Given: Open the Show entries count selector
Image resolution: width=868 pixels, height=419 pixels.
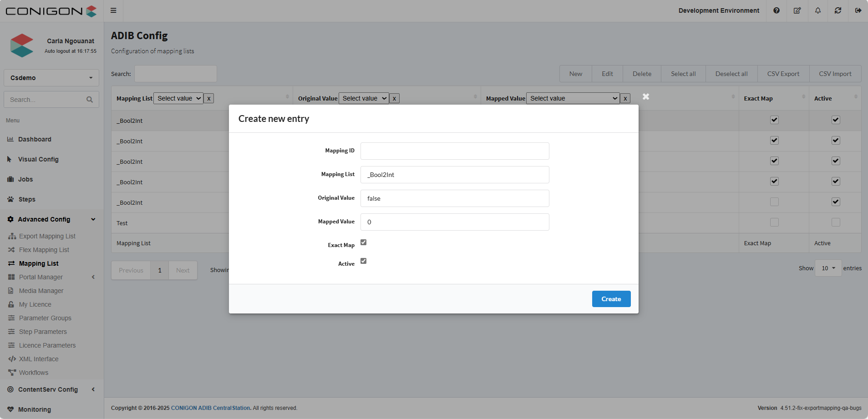Looking at the screenshot, I should [828, 268].
